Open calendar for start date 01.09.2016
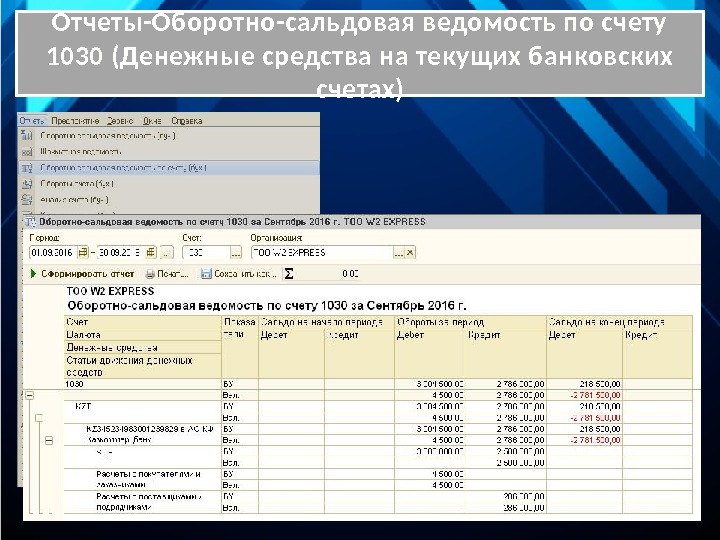Viewport: 720px width, 540px height. click(x=83, y=252)
